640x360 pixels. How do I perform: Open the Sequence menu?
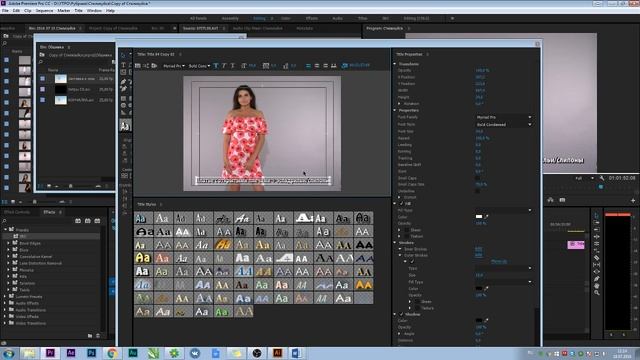(x=44, y=11)
